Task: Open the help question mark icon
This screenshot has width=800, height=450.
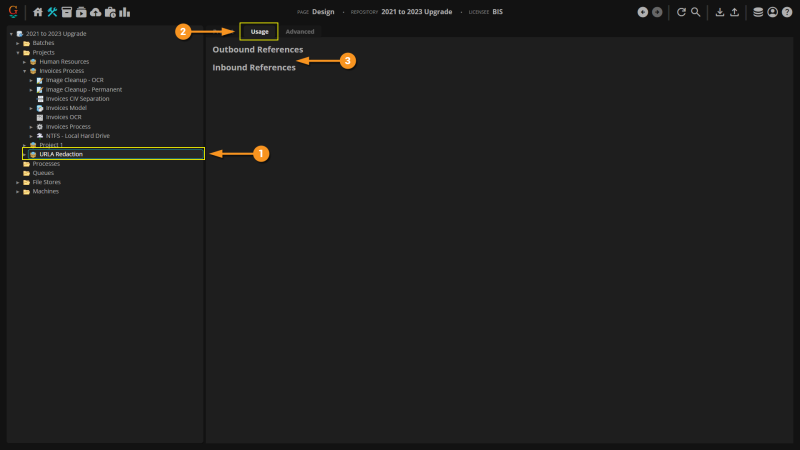Action: pyautogui.click(x=787, y=12)
